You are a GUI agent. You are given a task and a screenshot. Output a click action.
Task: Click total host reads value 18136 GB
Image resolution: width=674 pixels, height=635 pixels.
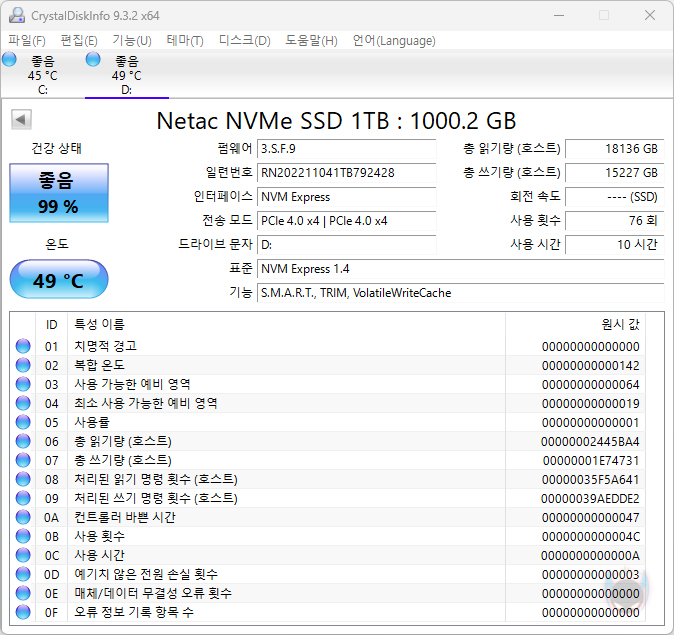[x=615, y=149]
